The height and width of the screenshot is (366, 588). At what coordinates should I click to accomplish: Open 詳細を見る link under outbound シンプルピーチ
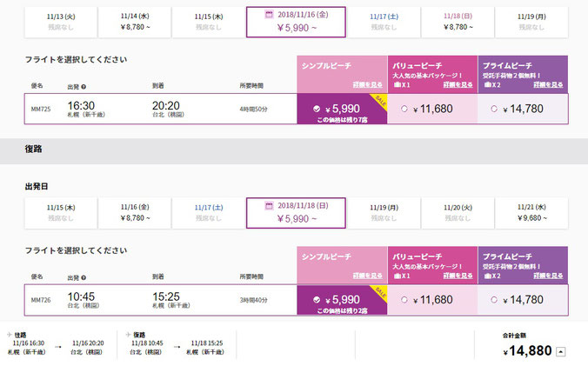tap(367, 84)
